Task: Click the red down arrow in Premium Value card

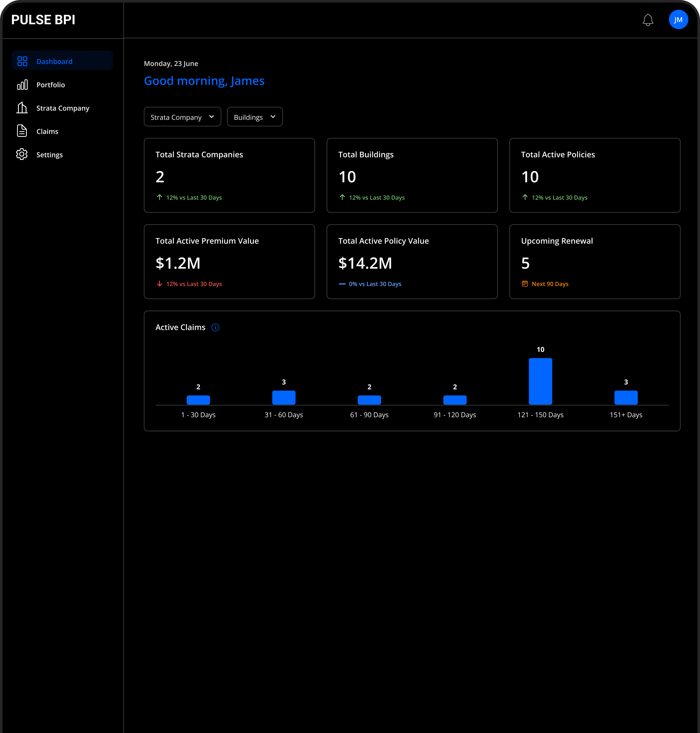Action: coord(159,283)
